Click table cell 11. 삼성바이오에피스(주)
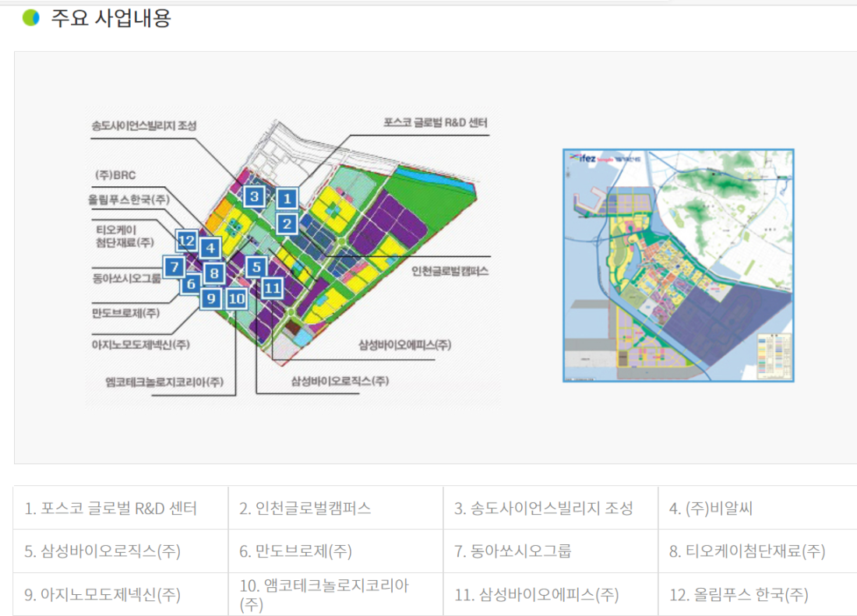The height and width of the screenshot is (616, 857). tap(550, 594)
